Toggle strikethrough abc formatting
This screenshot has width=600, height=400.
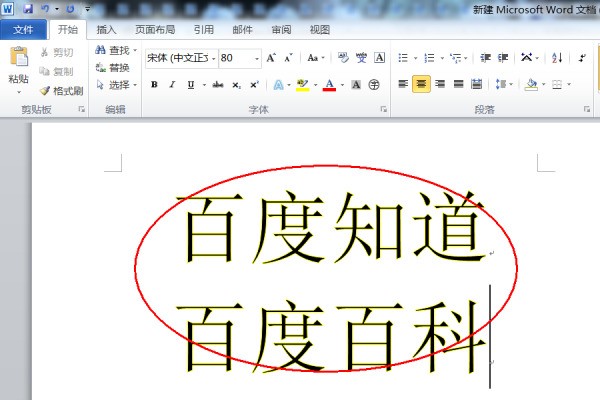(x=218, y=85)
